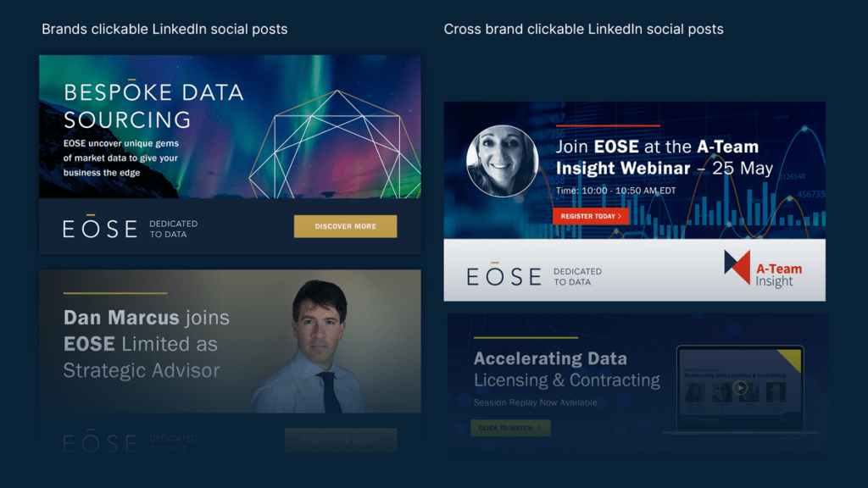
Task: Click the laptop session replay thumbnail
Action: [734, 388]
